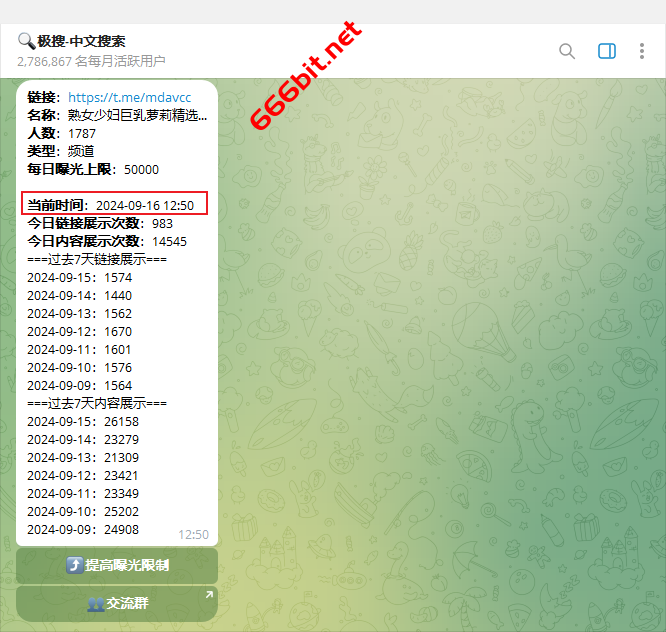Click the 2024-09-09: 24908 row
Viewport: 666px width, 632px height.
[x=83, y=530]
